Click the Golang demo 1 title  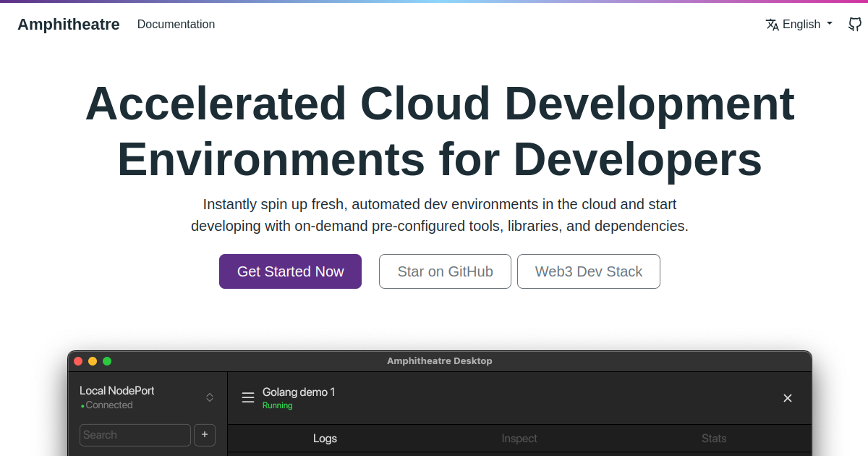click(x=299, y=392)
